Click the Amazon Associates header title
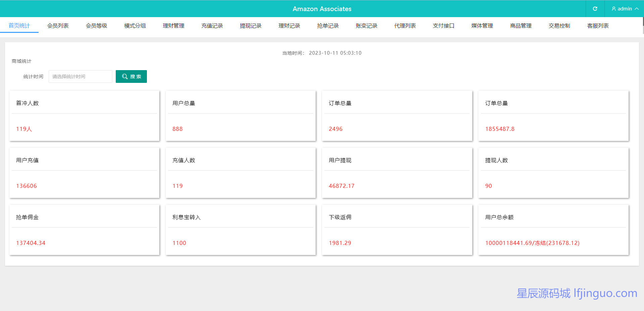Screen dimensions: 644x311 tap(322, 9)
